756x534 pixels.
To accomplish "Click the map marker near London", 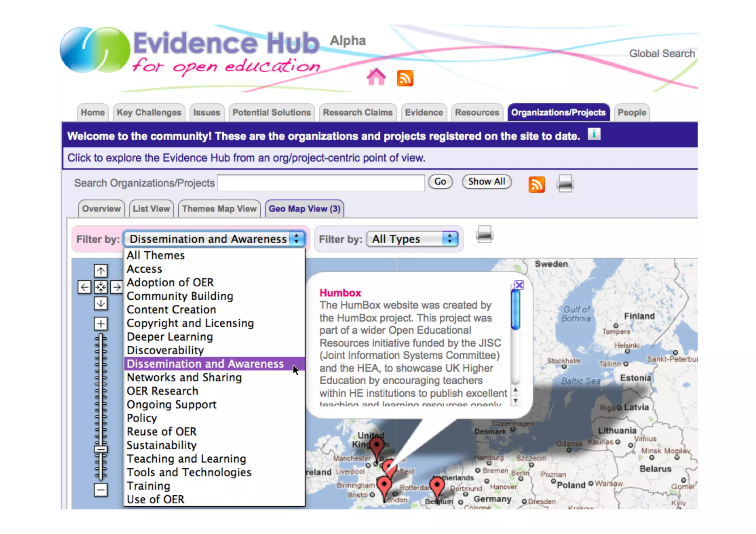I will click(384, 486).
